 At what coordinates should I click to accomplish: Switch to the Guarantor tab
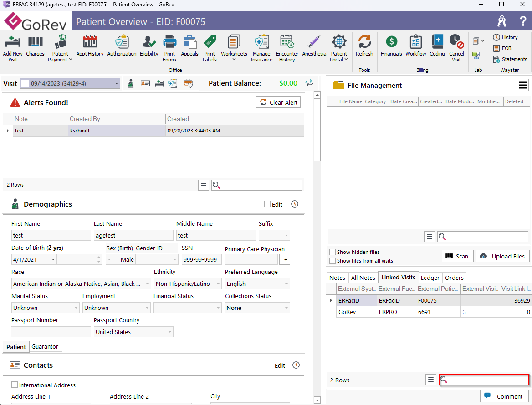45,346
